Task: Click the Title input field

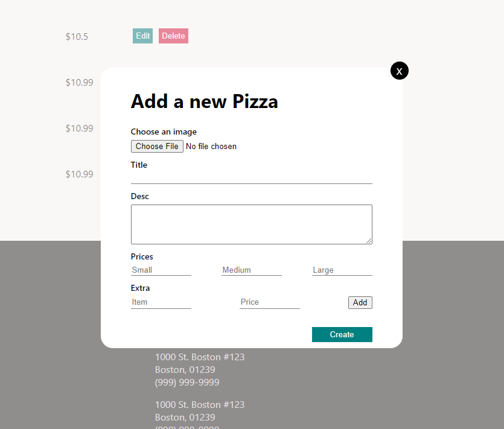Action: [251, 178]
